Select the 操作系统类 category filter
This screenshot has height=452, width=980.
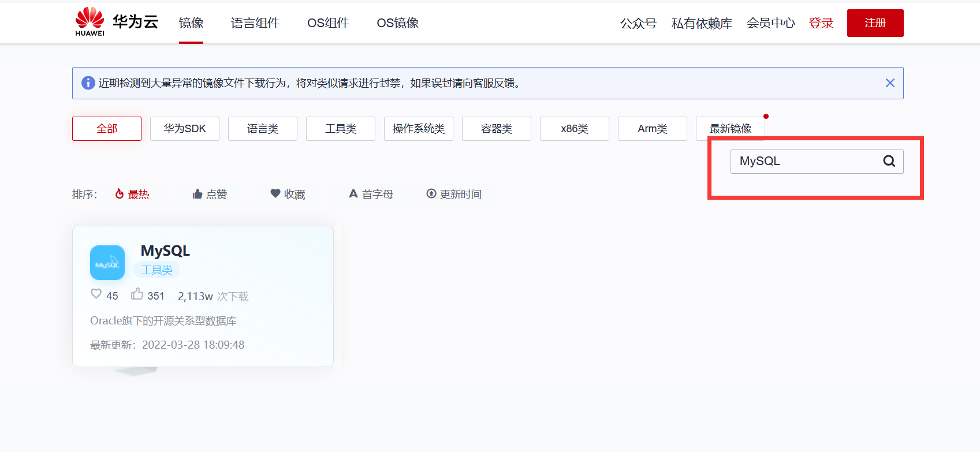click(x=419, y=129)
